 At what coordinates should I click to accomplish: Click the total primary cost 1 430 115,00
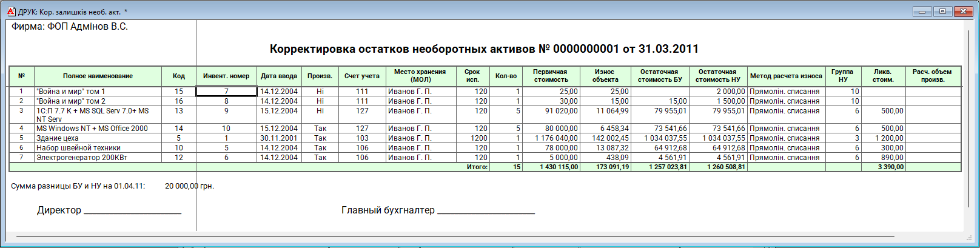pos(559,167)
